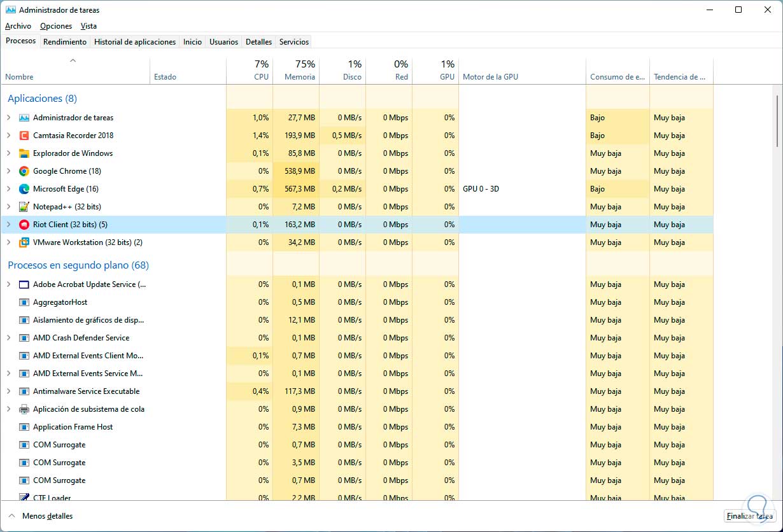Click the VMware Workstation icon

pyautogui.click(x=24, y=242)
